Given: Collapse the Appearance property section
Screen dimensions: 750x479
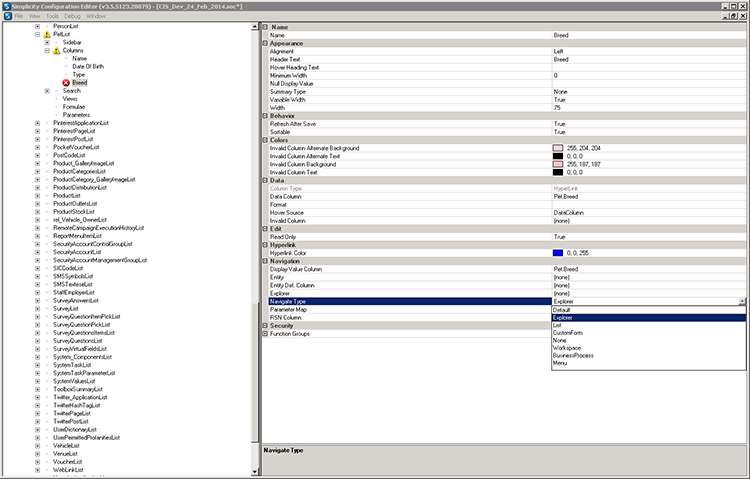Looking at the screenshot, I should pyautogui.click(x=265, y=44).
